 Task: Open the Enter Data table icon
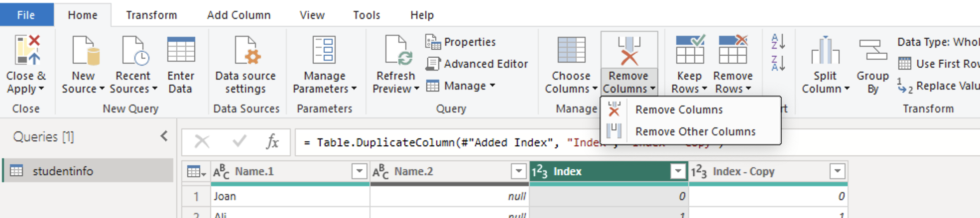pyautogui.click(x=181, y=50)
